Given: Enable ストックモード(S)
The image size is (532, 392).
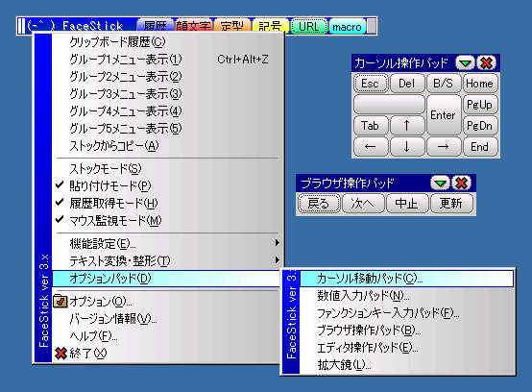Looking at the screenshot, I should pyautogui.click(x=168, y=169).
